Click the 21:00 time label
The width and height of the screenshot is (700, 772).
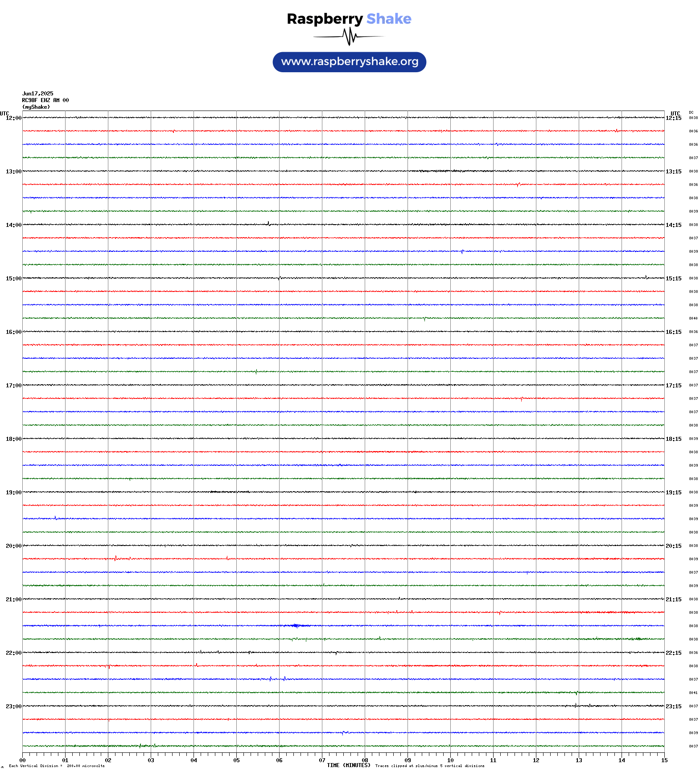click(x=13, y=600)
